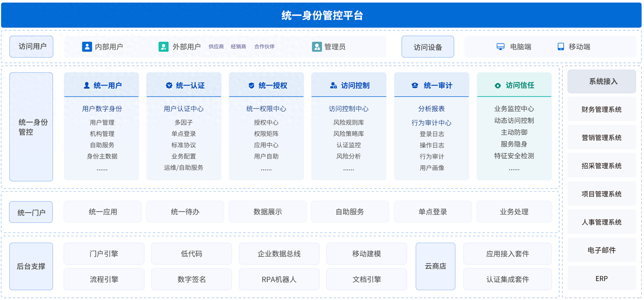The image size is (644, 300).
Task: Select 财务管理系统 in system list
Action: (602, 109)
